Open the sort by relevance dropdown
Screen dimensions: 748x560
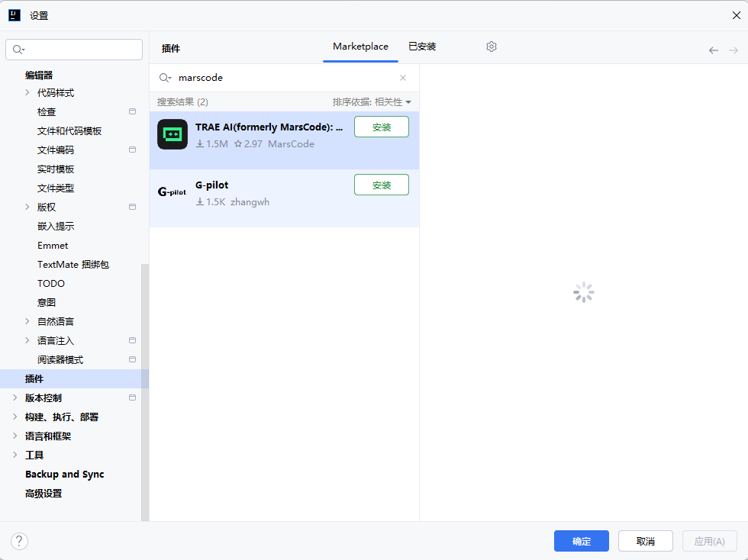372,102
